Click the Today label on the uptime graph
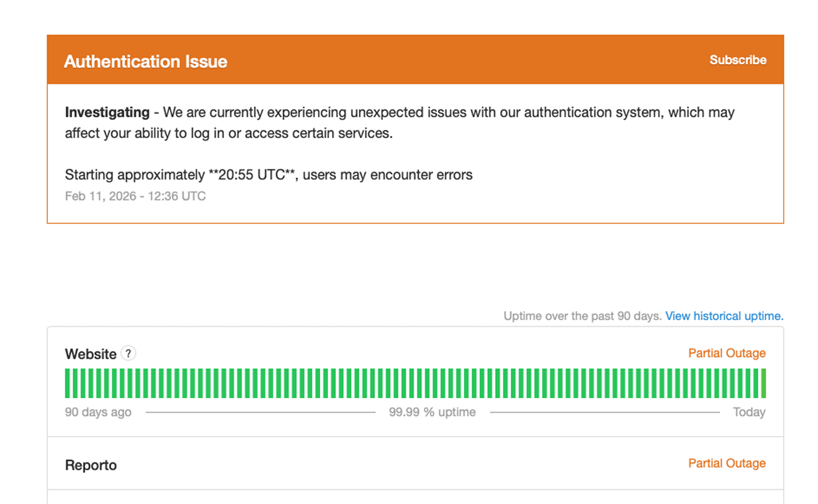The image size is (818, 504). coord(749,412)
